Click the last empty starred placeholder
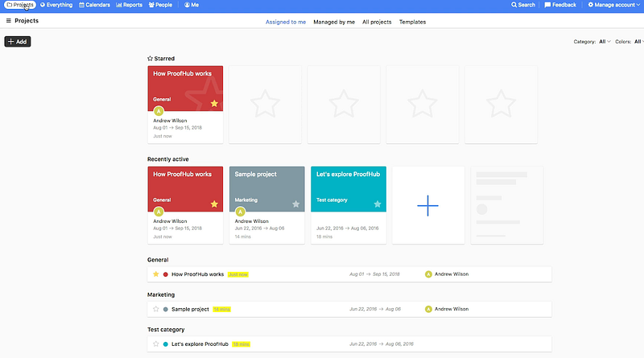The height and width of the screenshot is (358, 644). coord(501,105)
